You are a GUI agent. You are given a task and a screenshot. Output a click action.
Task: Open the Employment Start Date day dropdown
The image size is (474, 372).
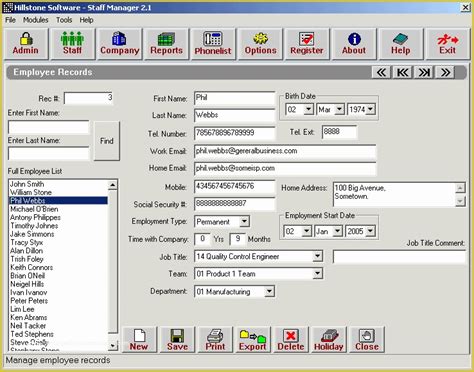(x=307, y=231)
